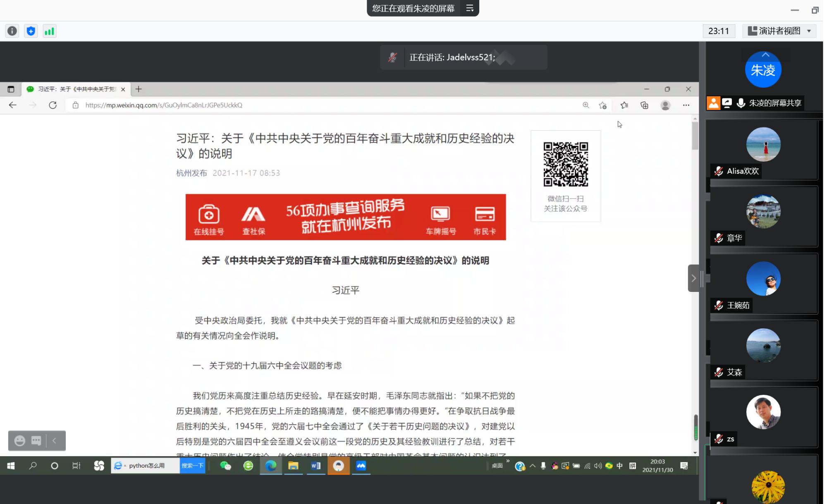Click the shared browser's vertical scrollbar
Viewport: 827px width, 504px height.
[x=695, y=136]
